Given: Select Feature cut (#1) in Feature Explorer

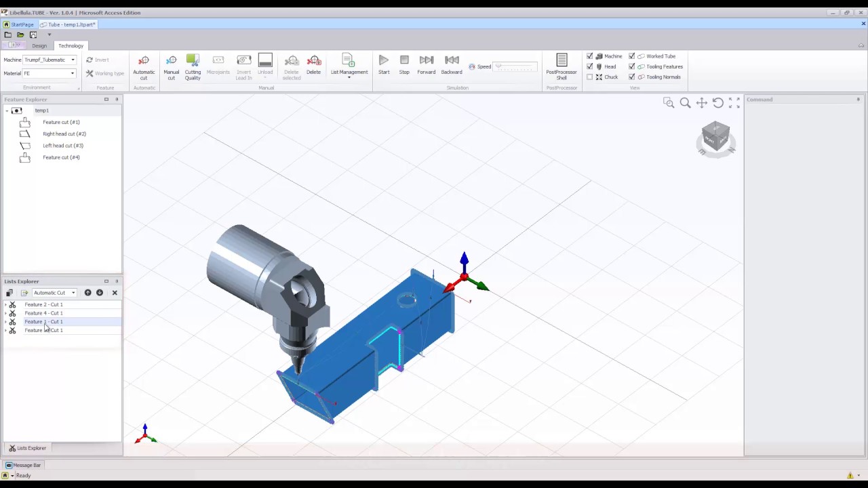Looking at the screenshot, I should point(61,122).
